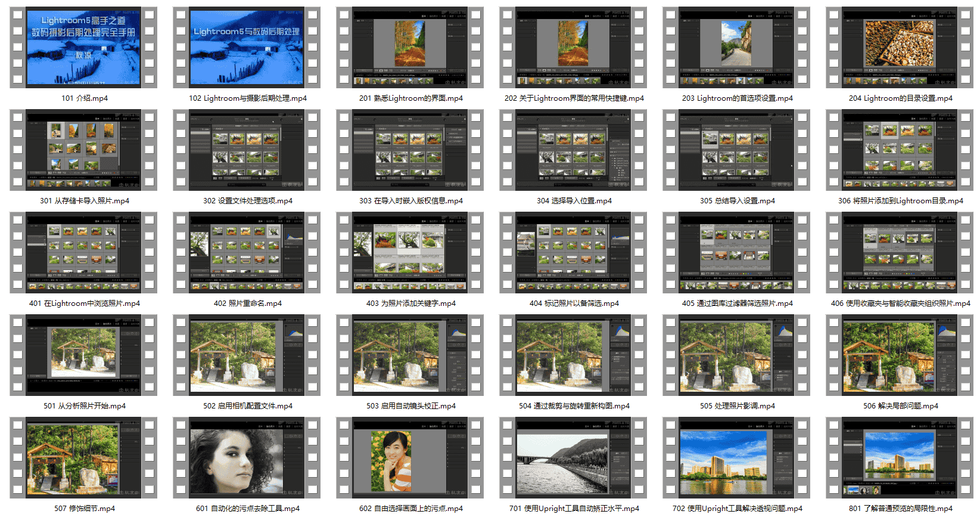This screenshot has height=514, width=980.
Task: Click file name 302 设置文件处理选项.mp4
Action: [247, 201]
